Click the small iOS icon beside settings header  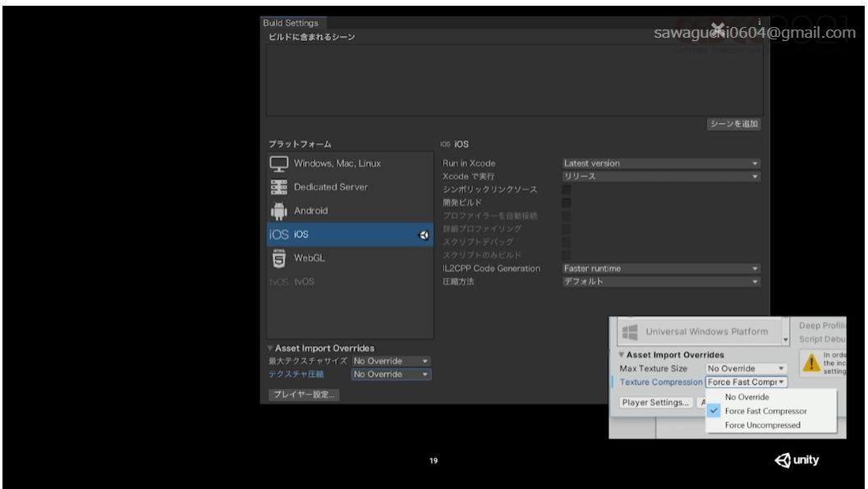445,144
